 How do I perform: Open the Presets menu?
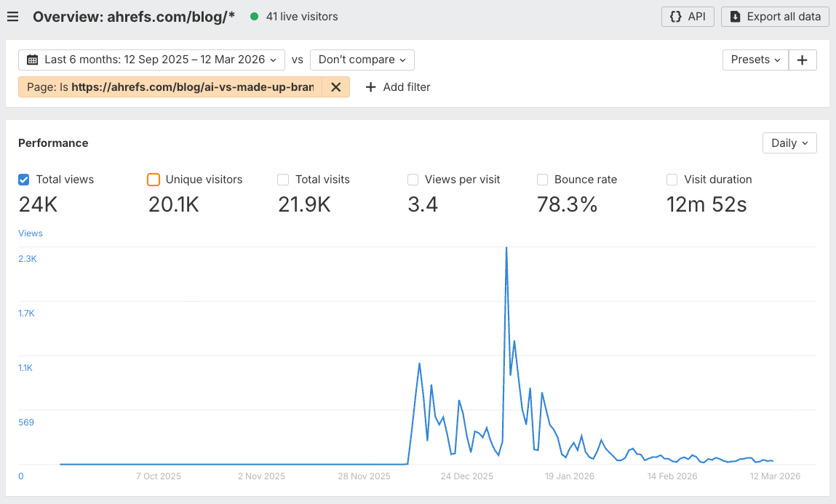tap(755, 60)
